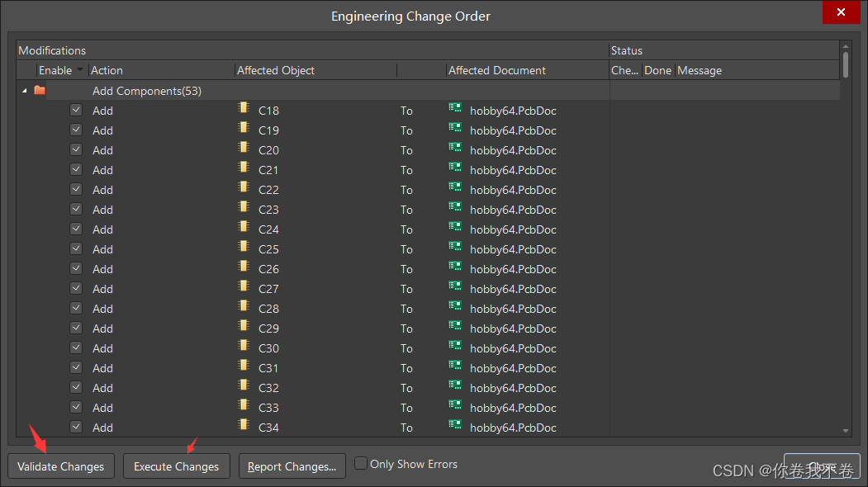Uncheck the Enable checkbox for C20
Viewport: 868px width, 487px height.
click(x=76, y=149)
